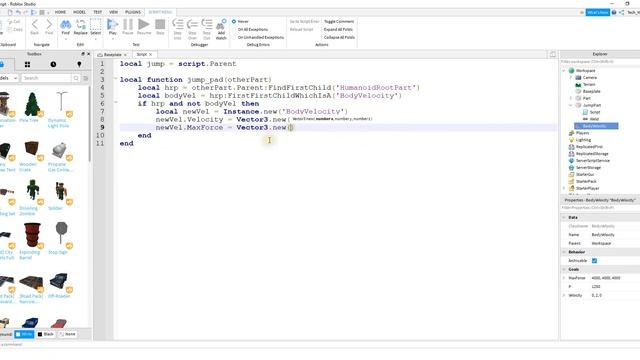Screen dimensions: 640x360
Task: Expand the Velocity property
Action: coord(564,295)
